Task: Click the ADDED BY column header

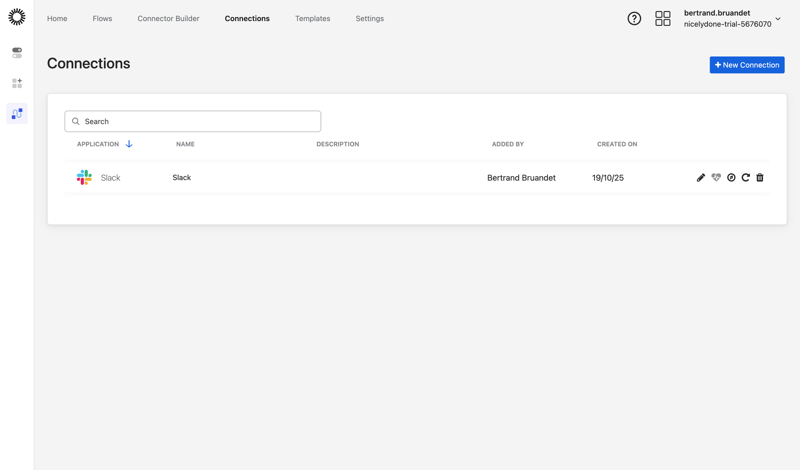Action: click(x=508, y=144)
